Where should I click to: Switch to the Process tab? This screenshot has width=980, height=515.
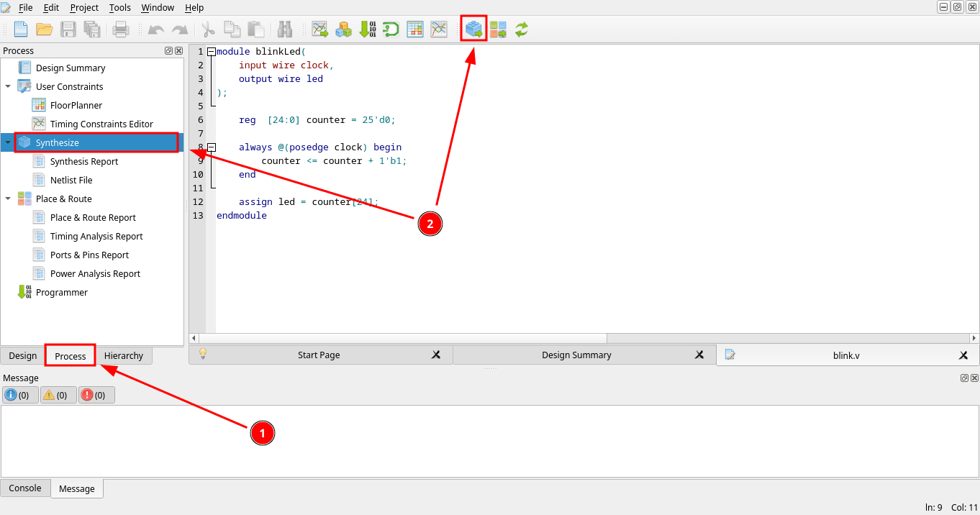tap(71, 355)
